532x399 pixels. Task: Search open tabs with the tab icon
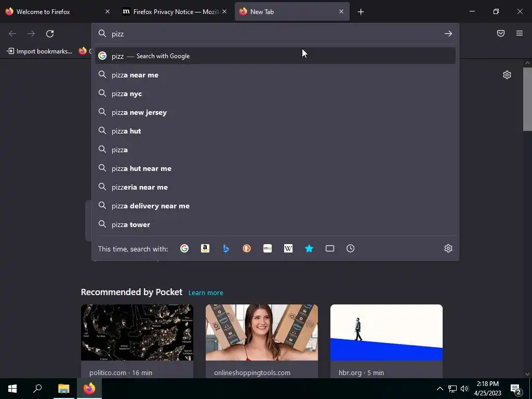(x=330, y=249)
